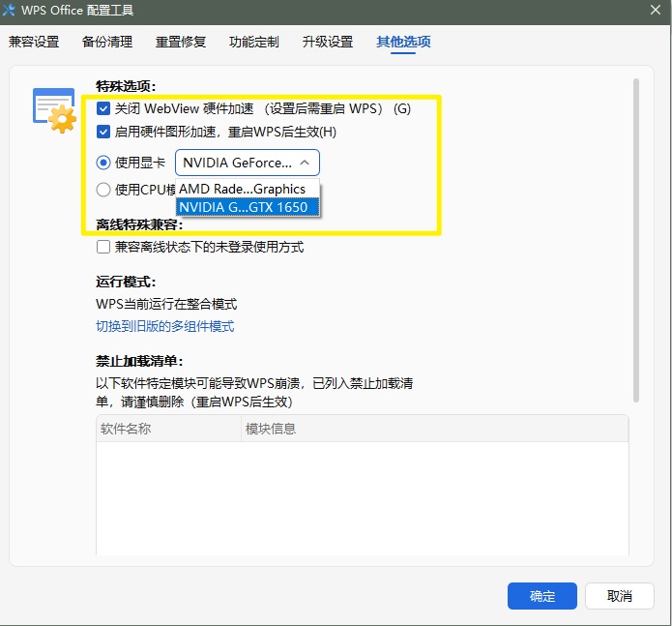Screen dimensions: 672x626
Task: Click the 禁止加载清单 heading
Action: [x=139, y=361]
